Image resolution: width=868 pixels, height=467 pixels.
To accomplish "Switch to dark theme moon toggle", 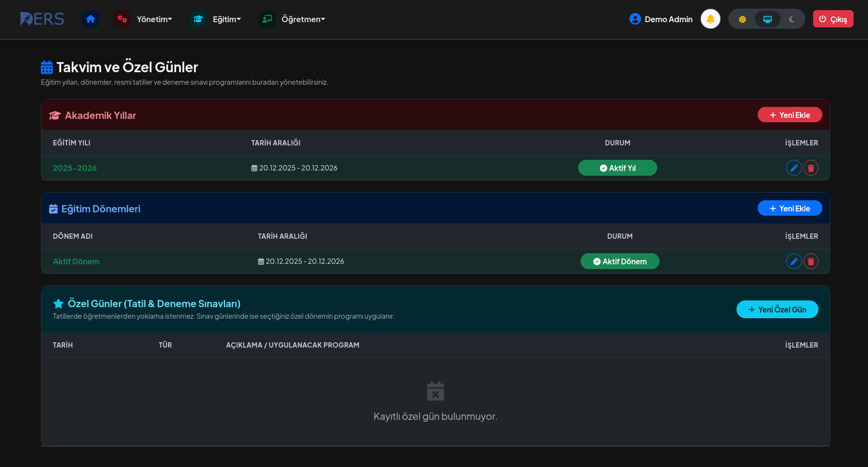I will (x=792, y=19).
